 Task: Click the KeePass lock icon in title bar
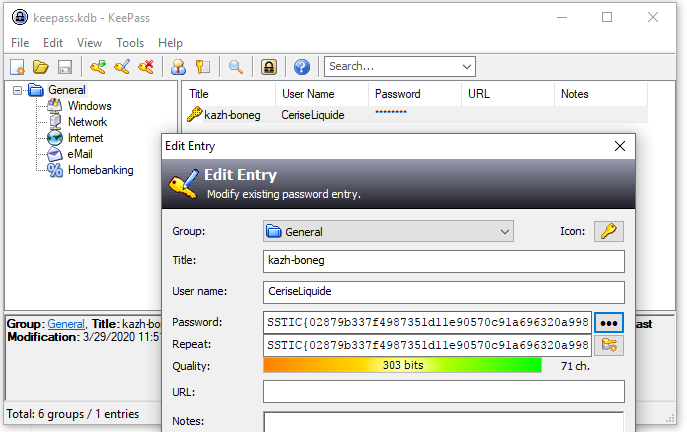click(20, 18)
